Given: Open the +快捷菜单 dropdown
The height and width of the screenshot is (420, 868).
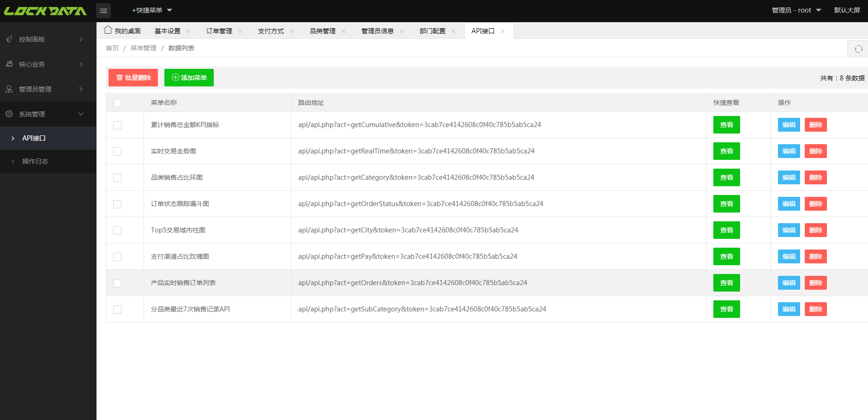Looking at the screenshot, I should point(152,10).
